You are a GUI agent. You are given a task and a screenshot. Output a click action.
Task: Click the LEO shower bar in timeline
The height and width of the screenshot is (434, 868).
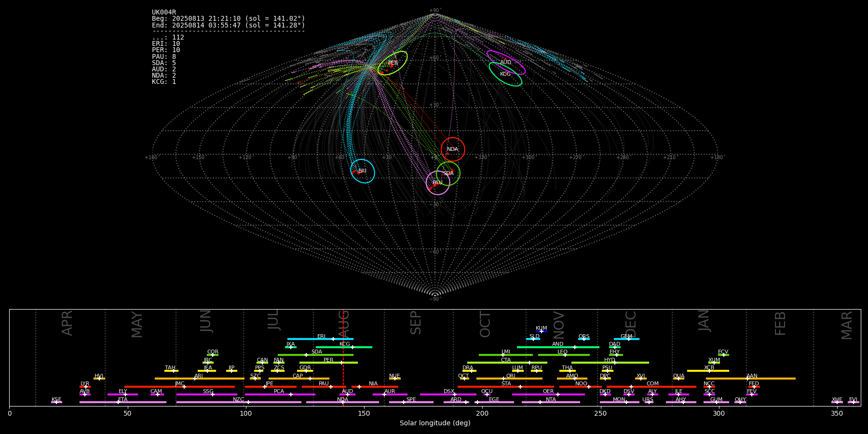(564, 355)
